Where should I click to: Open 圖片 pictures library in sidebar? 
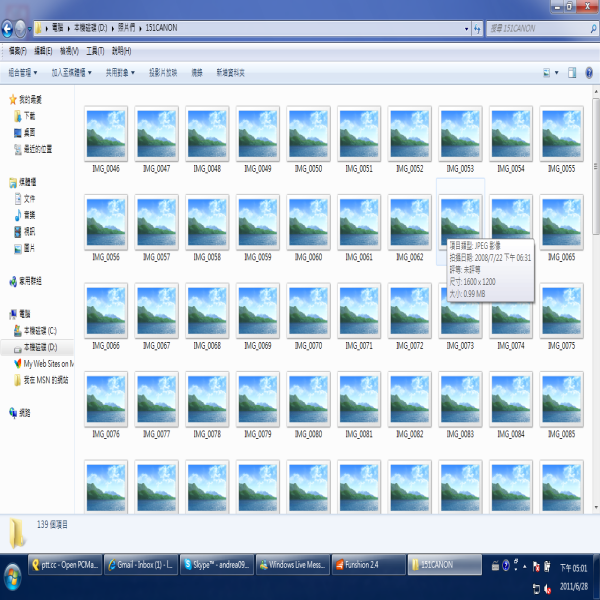pyautogui.click(x=29, y=247)
